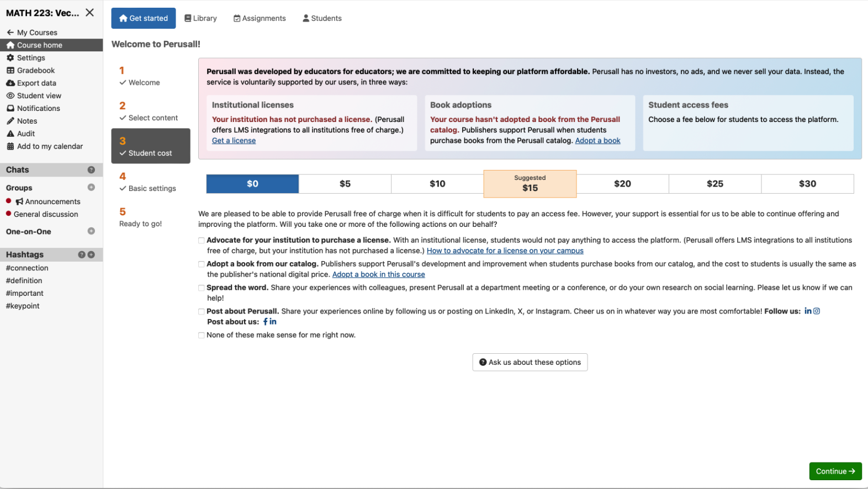The image size is (868, 489).
Task: Check the Post about Perusall option
Action: 202,312
